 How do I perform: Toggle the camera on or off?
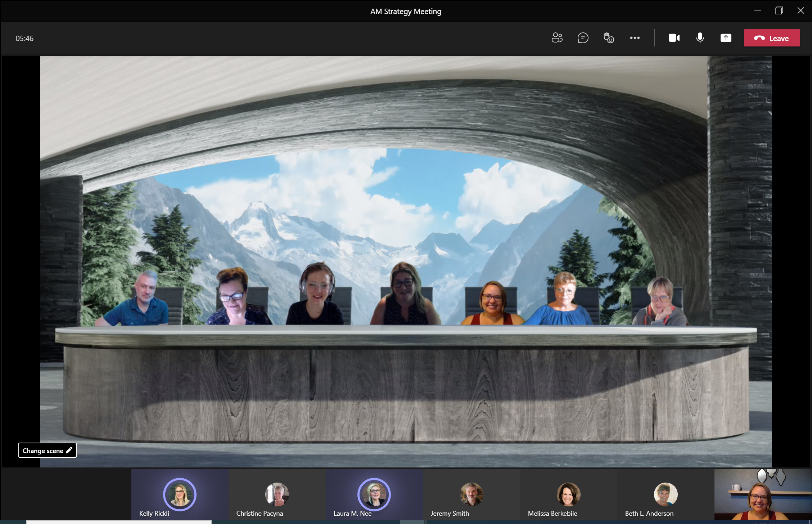674,38
